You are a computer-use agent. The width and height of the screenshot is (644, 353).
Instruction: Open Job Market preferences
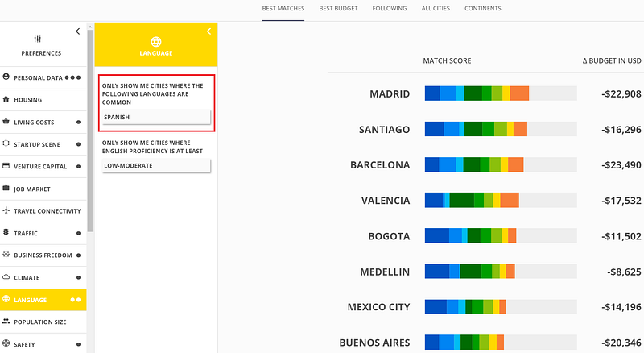click(x=43, y=189)
